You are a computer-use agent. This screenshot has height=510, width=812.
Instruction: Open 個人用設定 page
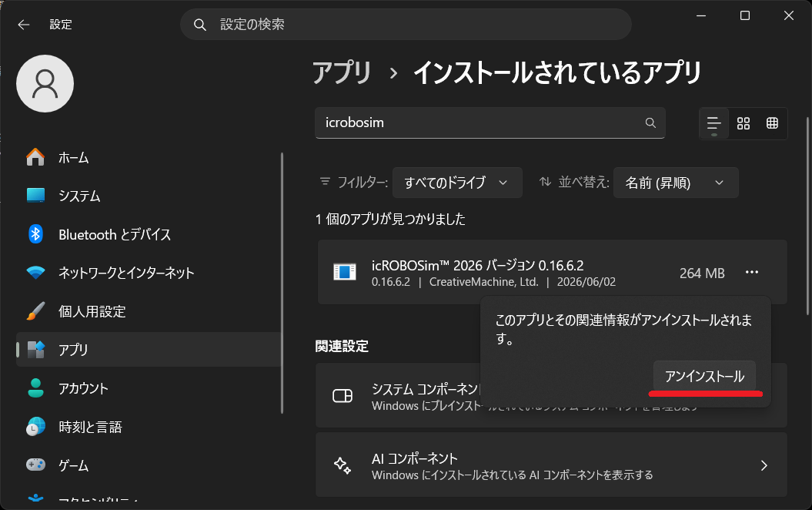point(148,311)
